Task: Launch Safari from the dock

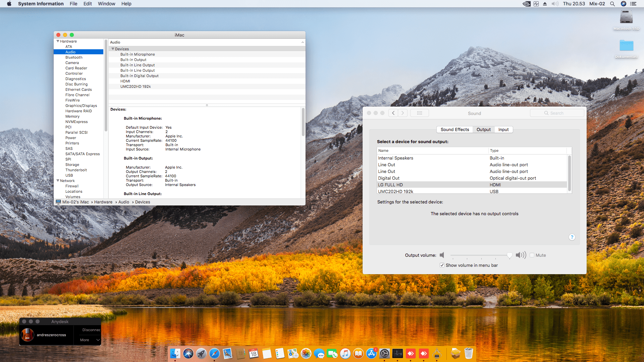Action: tap(214, 354)
